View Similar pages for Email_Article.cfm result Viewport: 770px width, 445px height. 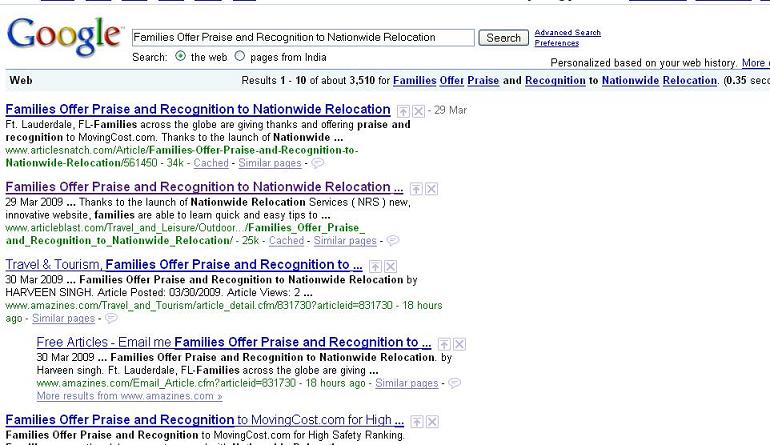point(407,383)
